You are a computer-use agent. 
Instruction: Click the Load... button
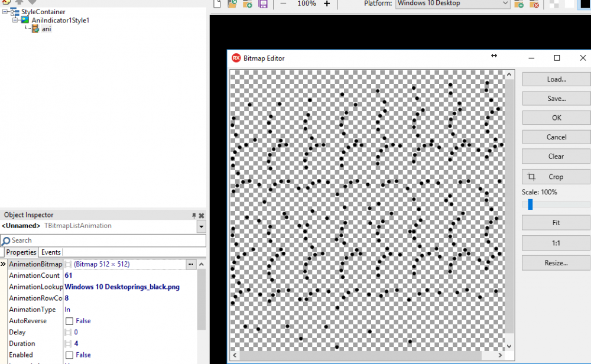click(556, 79)
